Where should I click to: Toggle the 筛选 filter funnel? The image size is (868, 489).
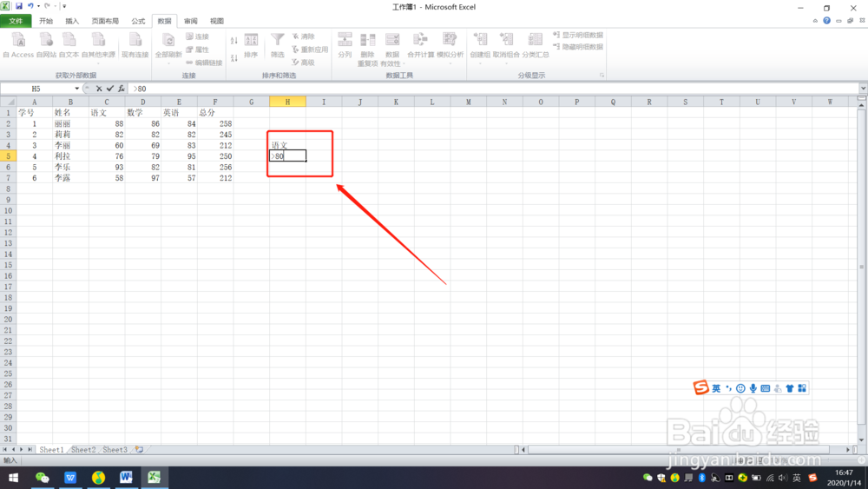(278, 45)
